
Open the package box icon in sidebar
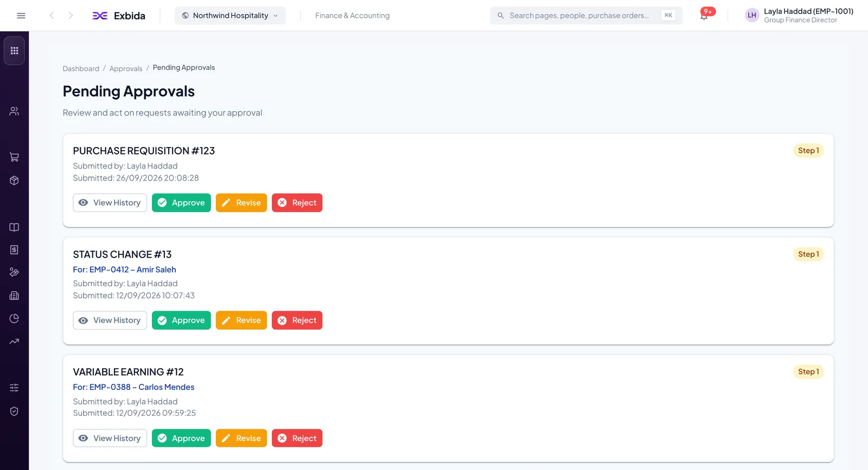tap(15, 181)
